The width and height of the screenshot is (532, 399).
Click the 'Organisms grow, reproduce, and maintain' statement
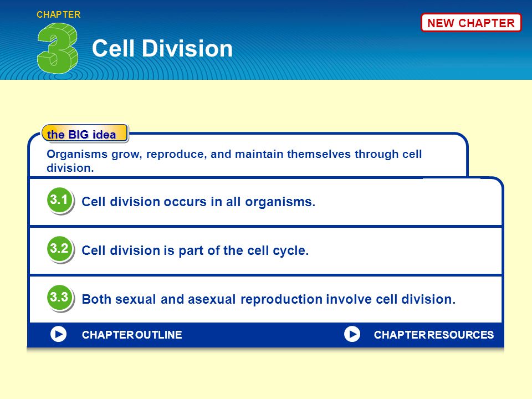[234, 161]
